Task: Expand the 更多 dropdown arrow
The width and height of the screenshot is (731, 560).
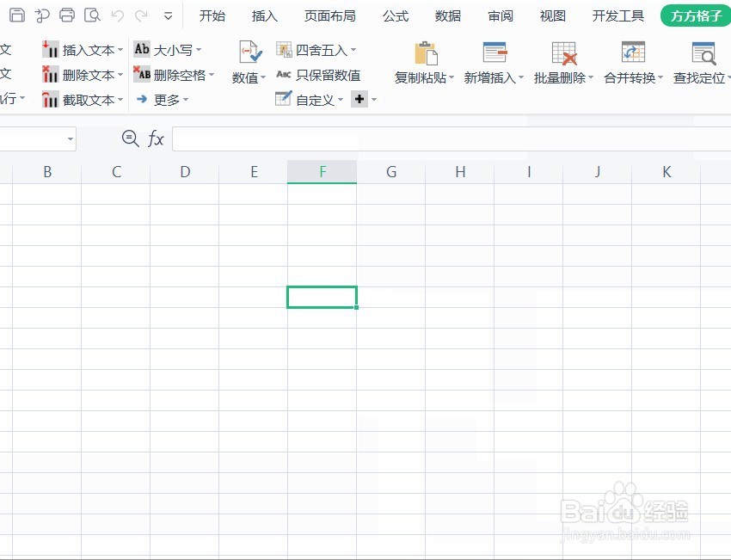Action: [186, 99]
